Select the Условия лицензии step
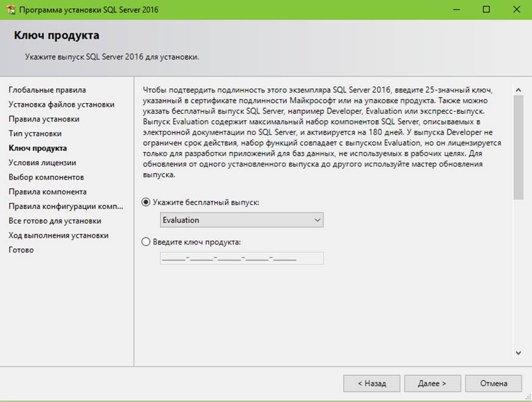The image size is (532, 402). 42,163
